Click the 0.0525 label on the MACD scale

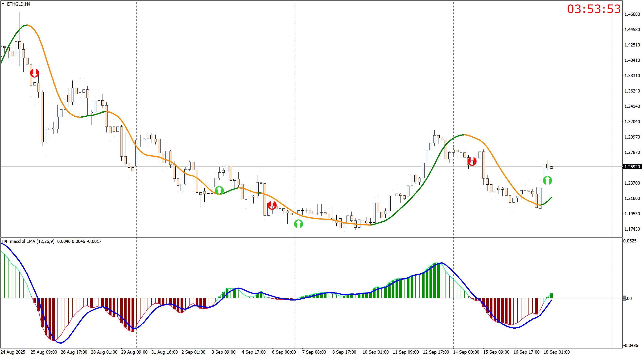point(629,241)
